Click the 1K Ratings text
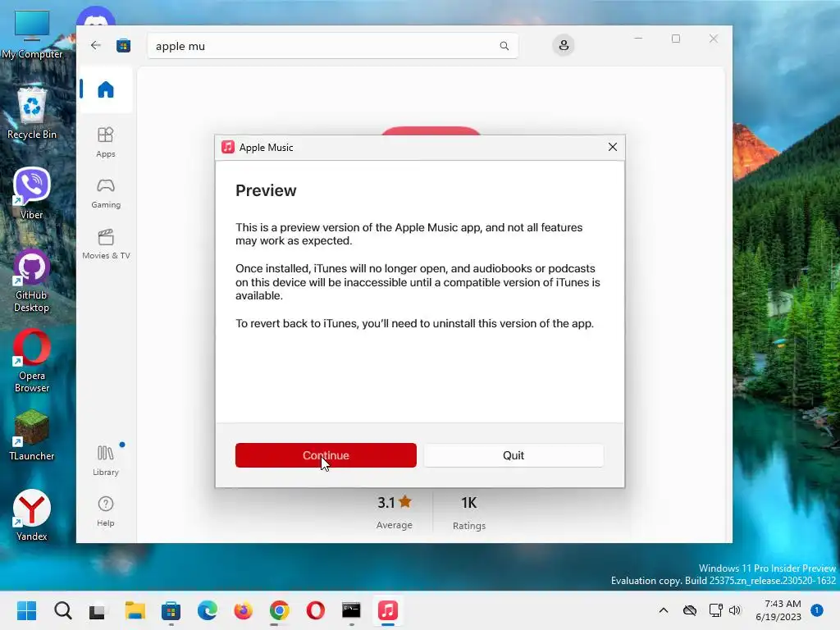The height and width of the screenshot is (630, 840). [468, 513]
